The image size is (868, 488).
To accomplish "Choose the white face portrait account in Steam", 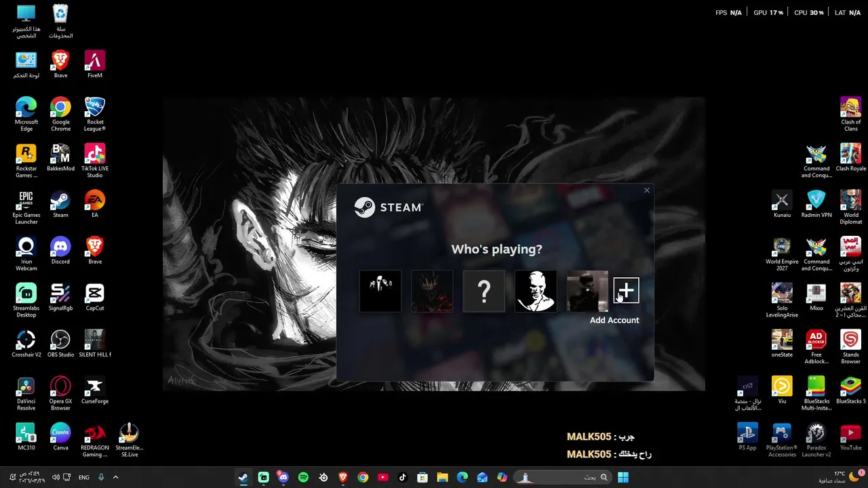I will pyautogui.click(x=536, y=291).
